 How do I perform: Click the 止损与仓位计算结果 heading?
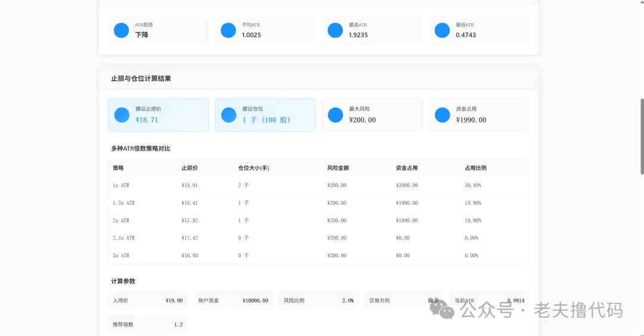(x=141, y=79)
